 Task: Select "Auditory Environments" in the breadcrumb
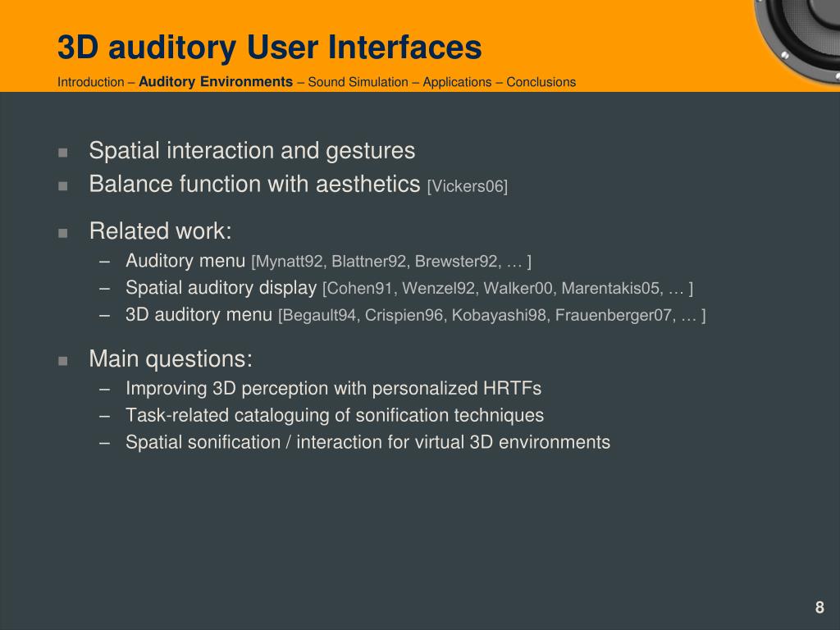pos(216,81)
